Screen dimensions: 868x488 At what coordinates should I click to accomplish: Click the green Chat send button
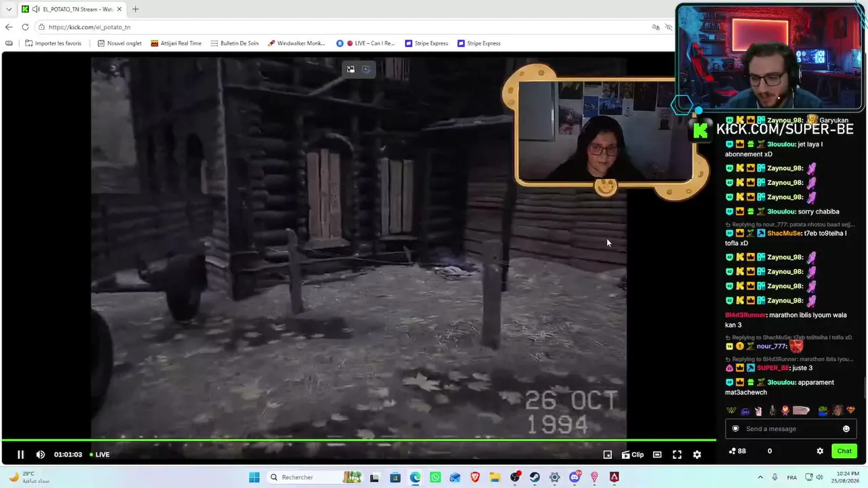[x=844, y=451]
